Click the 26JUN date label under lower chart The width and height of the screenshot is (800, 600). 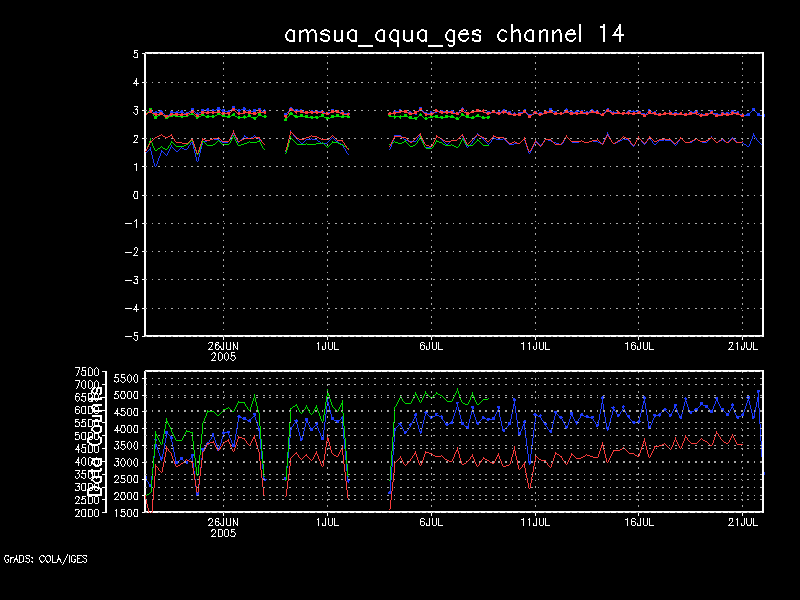223,522
